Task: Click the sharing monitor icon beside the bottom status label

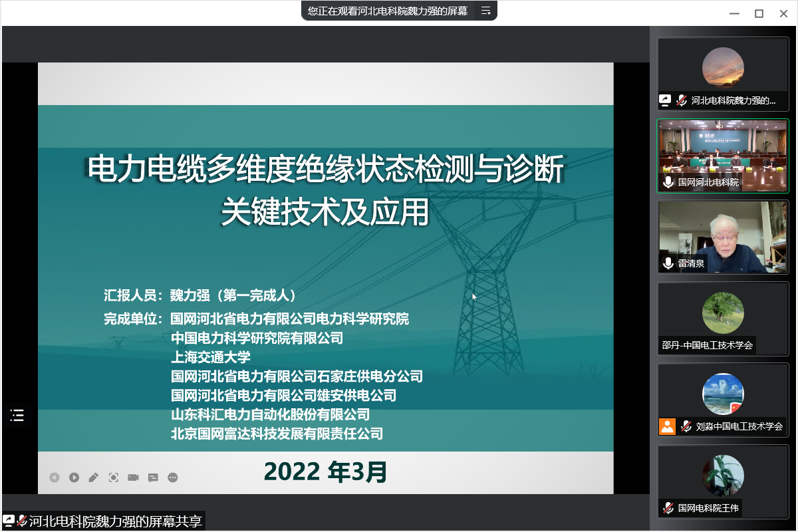Action: 9,521
